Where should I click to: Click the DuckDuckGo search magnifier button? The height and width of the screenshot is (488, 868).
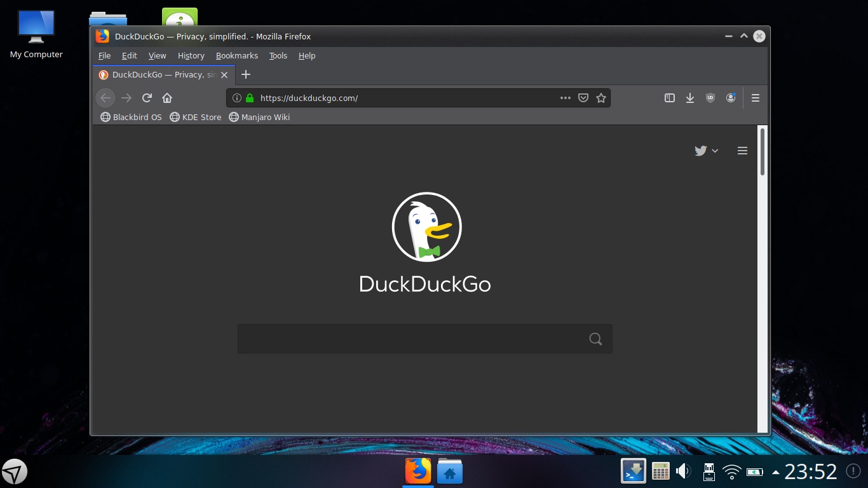(x=595, y=339)
